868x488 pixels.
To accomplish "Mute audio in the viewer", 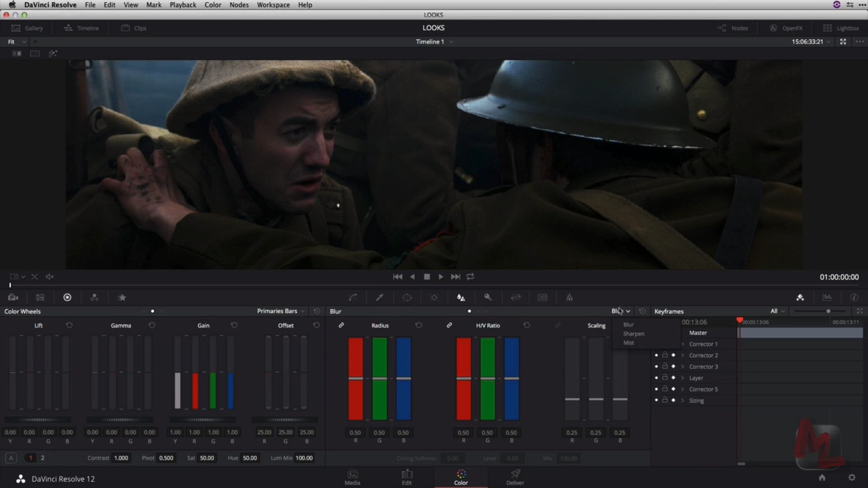I will 50,277.
